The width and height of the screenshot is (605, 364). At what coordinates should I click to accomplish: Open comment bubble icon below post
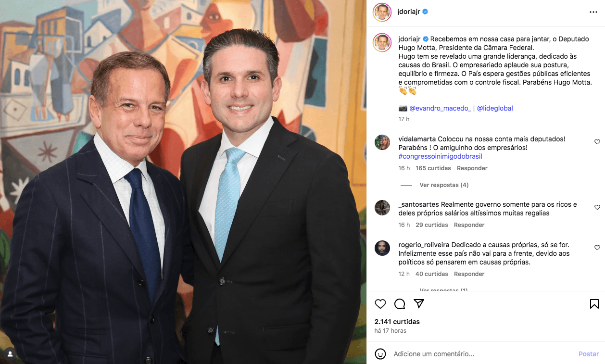pyautogui.click(x=400, y=304)
